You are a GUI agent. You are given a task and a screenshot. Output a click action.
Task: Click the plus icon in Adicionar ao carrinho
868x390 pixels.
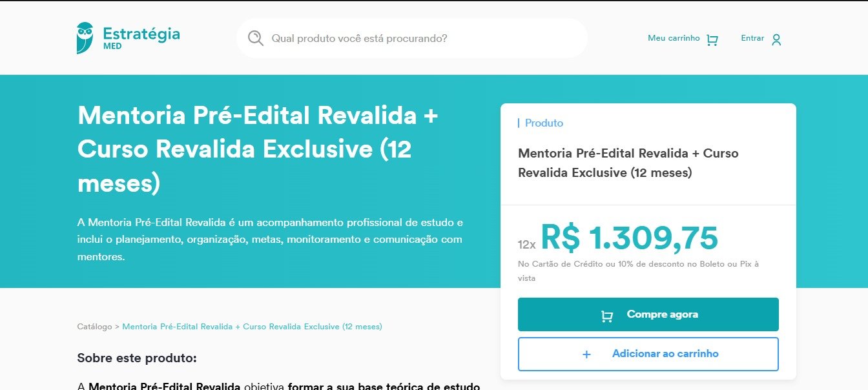click(x=586, y=354)
